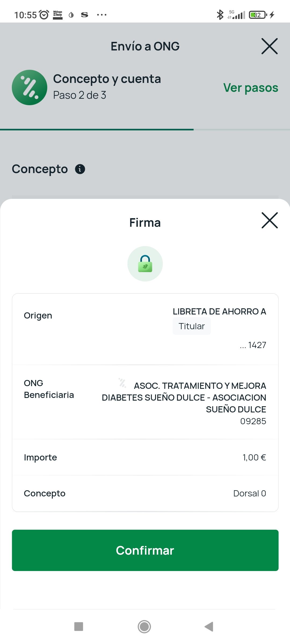Close the Envío a ONG screen
The height and width of the screenshot is (644, 290).
tap(270, 46)
